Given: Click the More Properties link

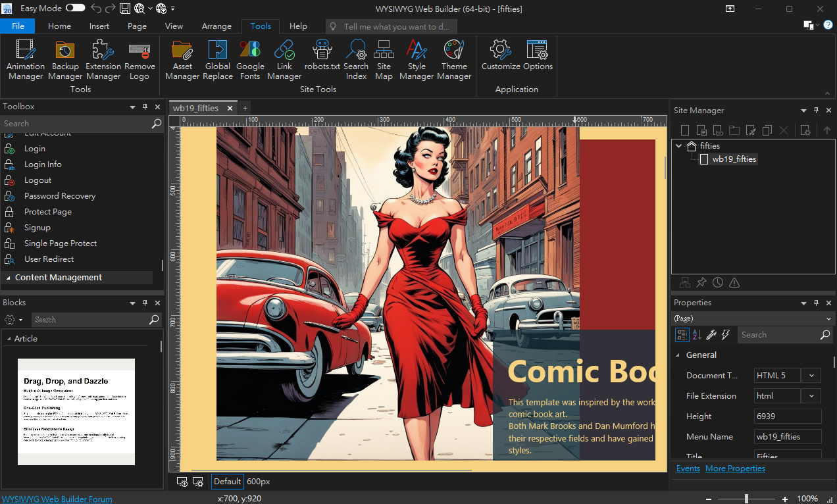Looking at the screenshot, I should tap(735, 468).
